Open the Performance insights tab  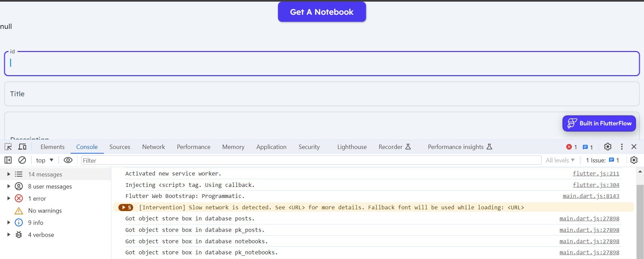point(460,147)
